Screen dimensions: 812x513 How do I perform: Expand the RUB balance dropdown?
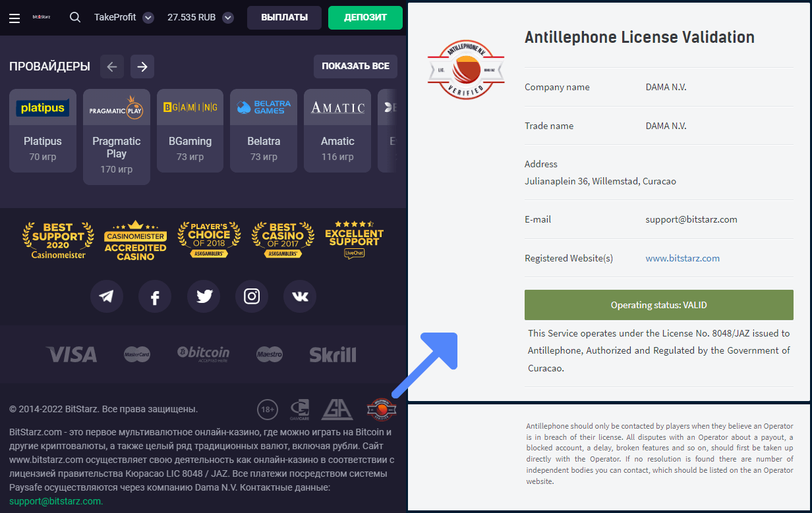[228, 18]
